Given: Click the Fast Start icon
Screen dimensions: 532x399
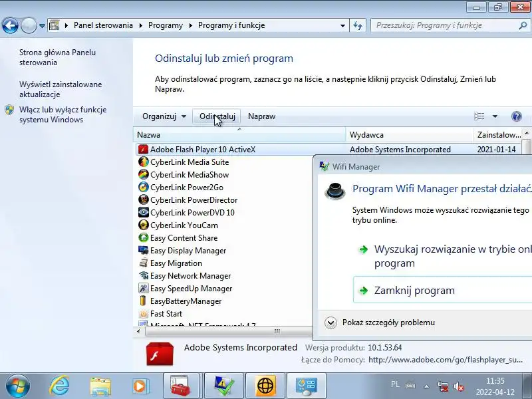Looking at the screenshot, I should tap(143, 313).
